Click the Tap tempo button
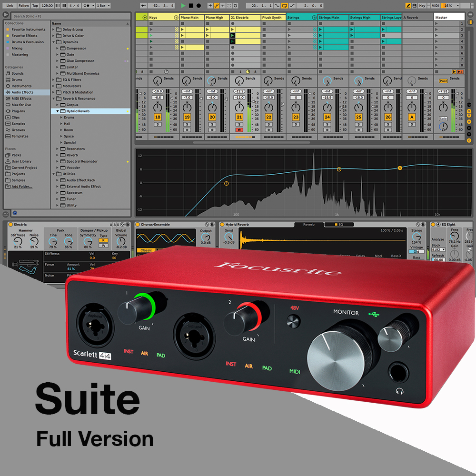The width and height of the screenshot is (476, 476). [35, 5]
